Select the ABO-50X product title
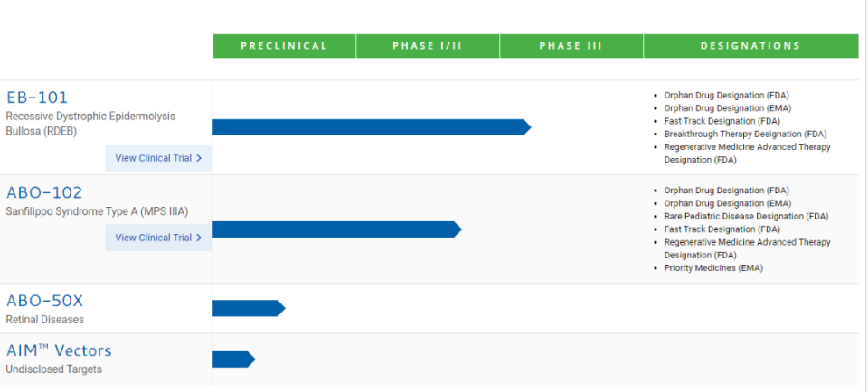 44,301
